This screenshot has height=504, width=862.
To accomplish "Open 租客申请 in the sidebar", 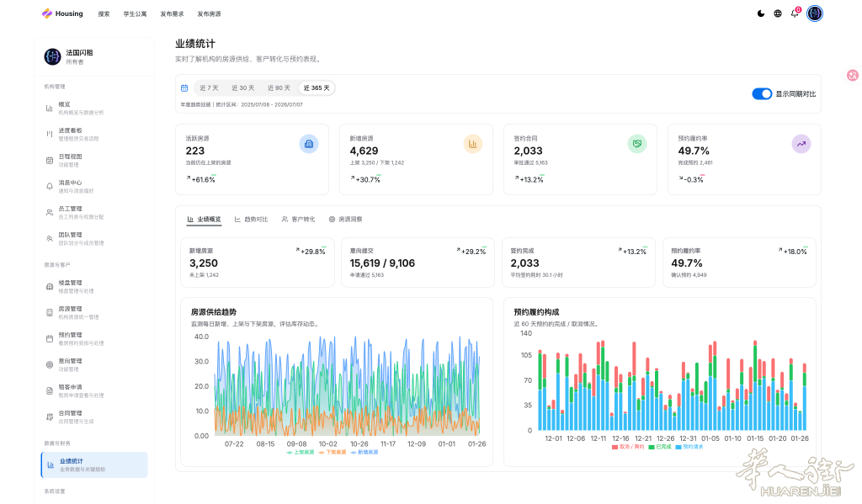I will (94, 390).
